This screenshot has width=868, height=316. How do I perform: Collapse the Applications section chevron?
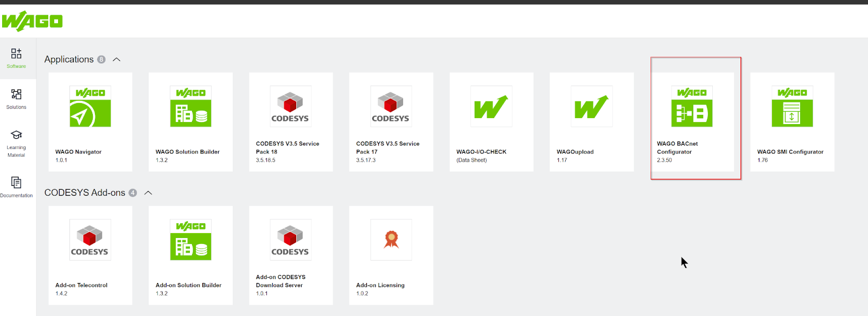[117, 60]
